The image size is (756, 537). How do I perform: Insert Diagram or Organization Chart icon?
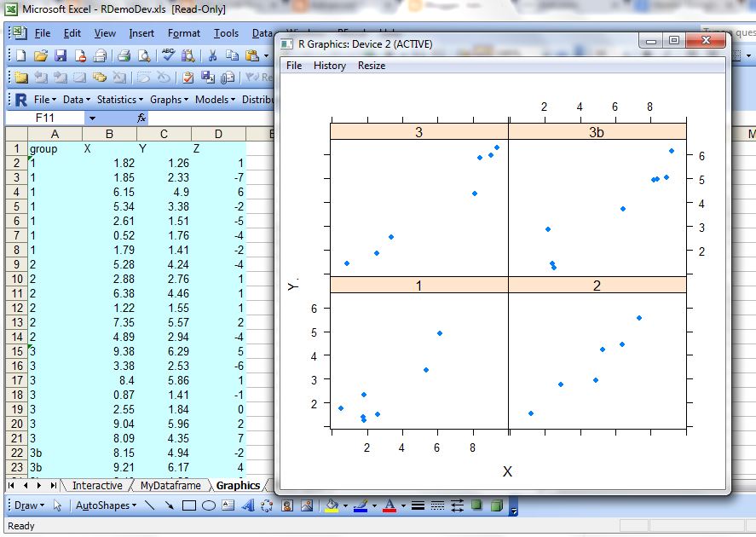(267, 505)
